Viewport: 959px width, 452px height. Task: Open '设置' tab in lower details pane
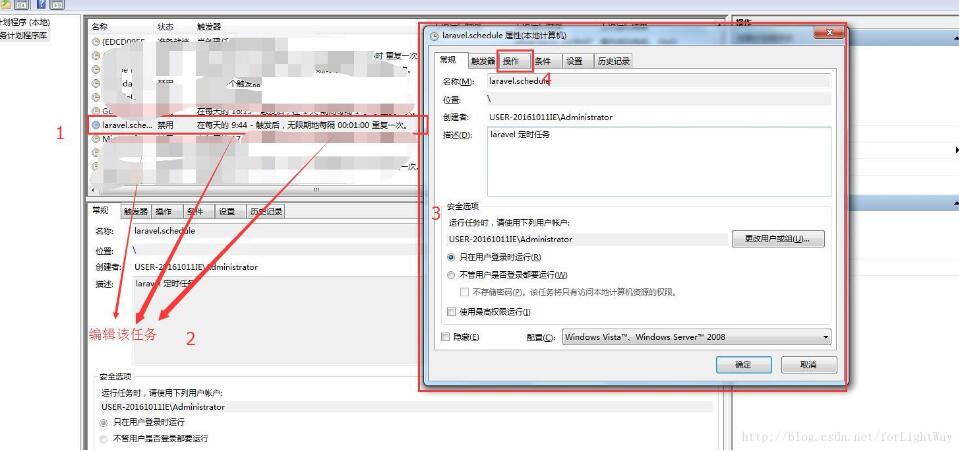pos(227,212)
